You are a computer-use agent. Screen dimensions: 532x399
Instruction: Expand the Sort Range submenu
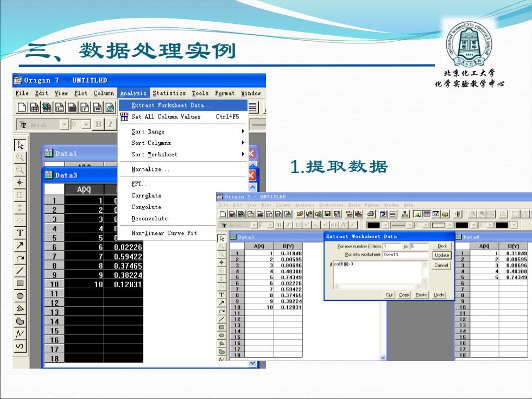(243, 131)
